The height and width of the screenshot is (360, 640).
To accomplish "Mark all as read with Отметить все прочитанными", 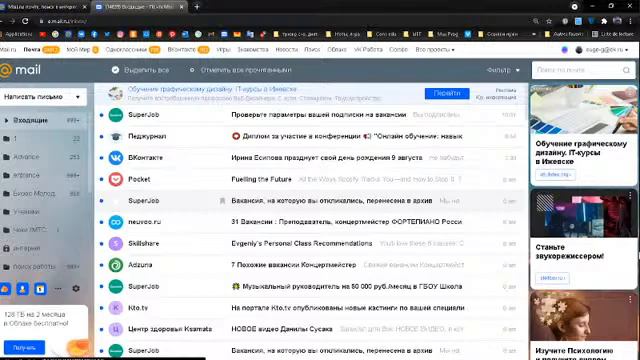I will 241,70.
